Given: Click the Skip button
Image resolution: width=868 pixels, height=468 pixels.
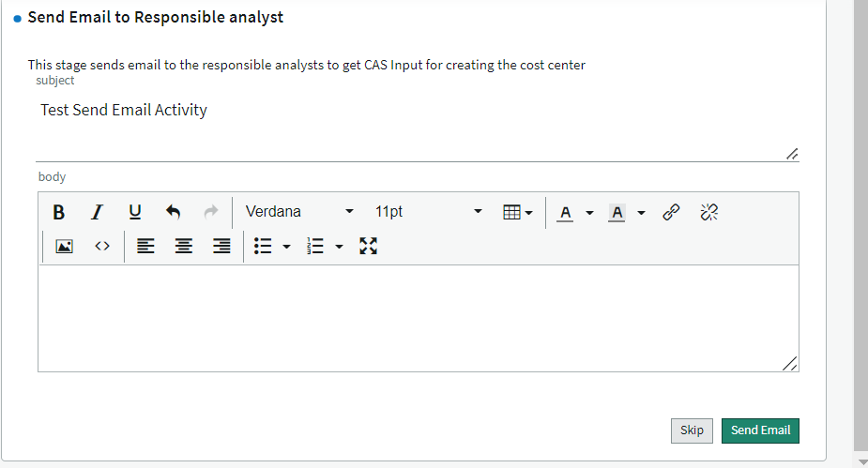Looking at the screenshot, I should coord(692,430).
